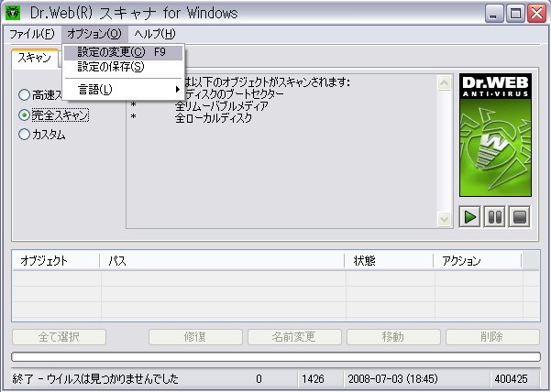Image resolution: width=551 pixels, height=392 pixels.
Task: Start the scan with the green play button
Action: 469,217
